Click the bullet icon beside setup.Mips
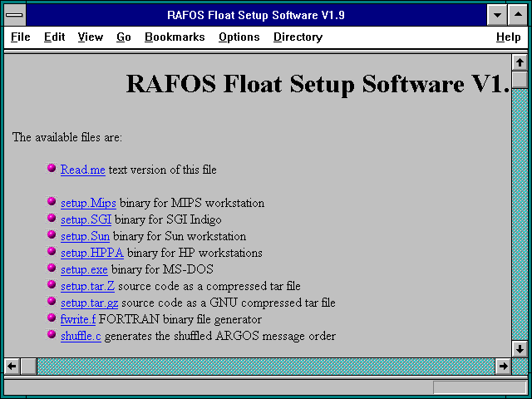The height and width of the screenshot is (399, 532). pyautogui.click(x=52, y=201)
